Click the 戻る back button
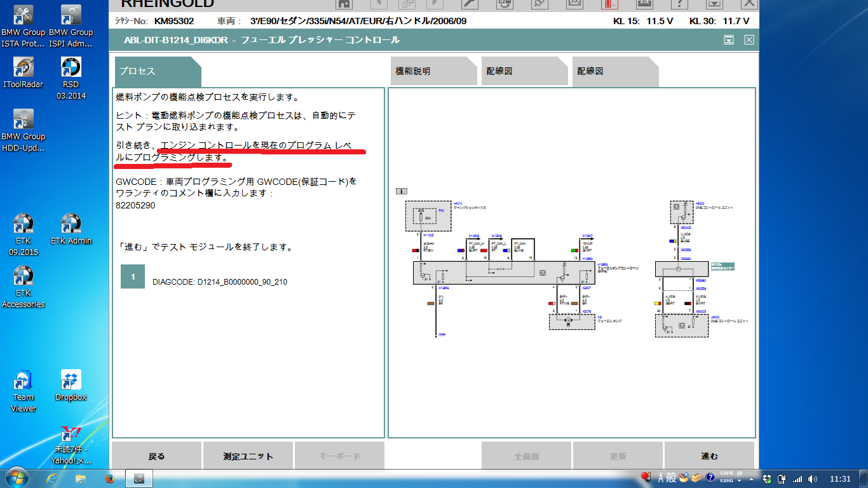The width and height of the screenshot is (868, 488). pos(156,456)
